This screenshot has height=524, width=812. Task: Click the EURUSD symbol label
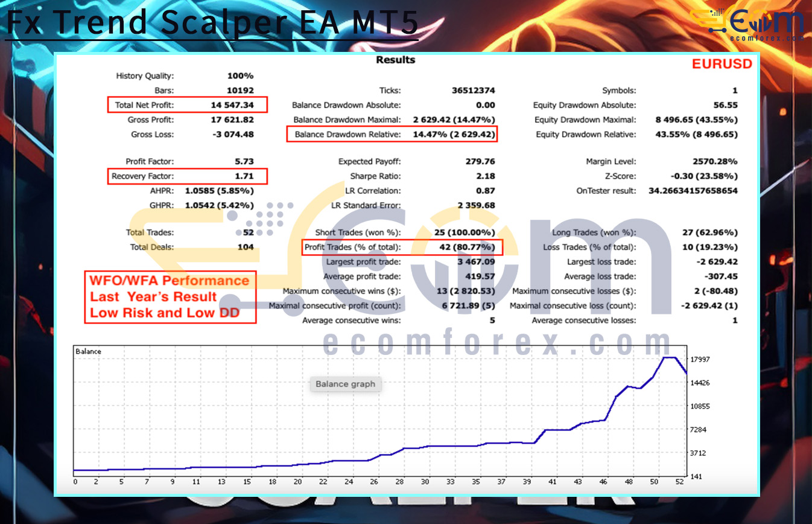[722, 63]
